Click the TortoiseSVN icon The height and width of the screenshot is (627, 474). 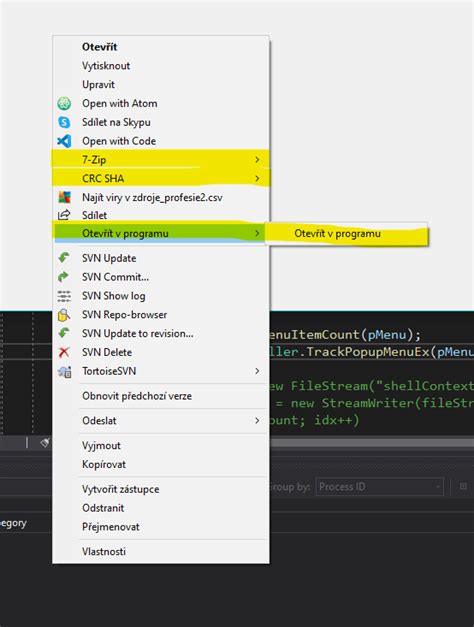pos(64,371)
